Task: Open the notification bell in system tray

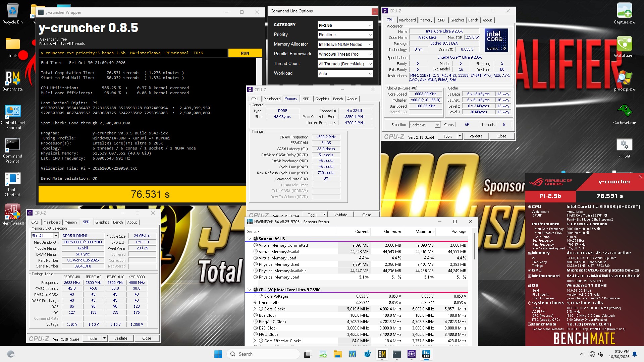Action: (x=635, y=354)
